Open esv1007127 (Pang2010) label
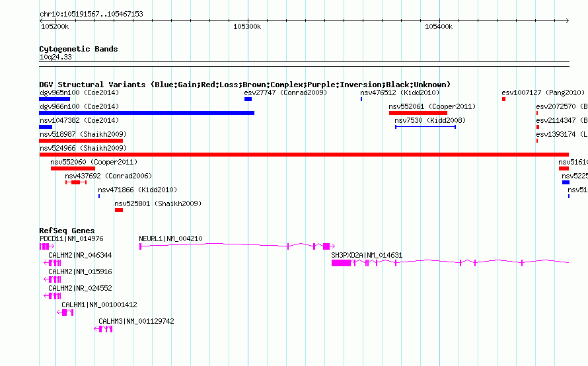The height and width of the screenshot is (366, 588). (543, 92)
